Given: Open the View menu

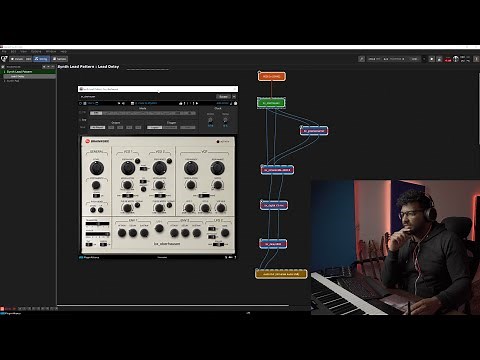Looking at the screenshot, I should [x=23, y=52].
